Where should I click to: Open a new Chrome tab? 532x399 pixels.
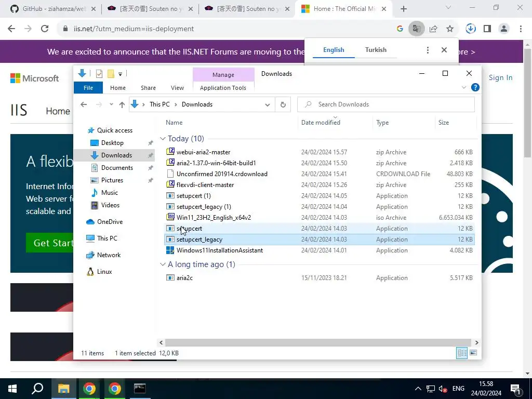click(403, 9)
